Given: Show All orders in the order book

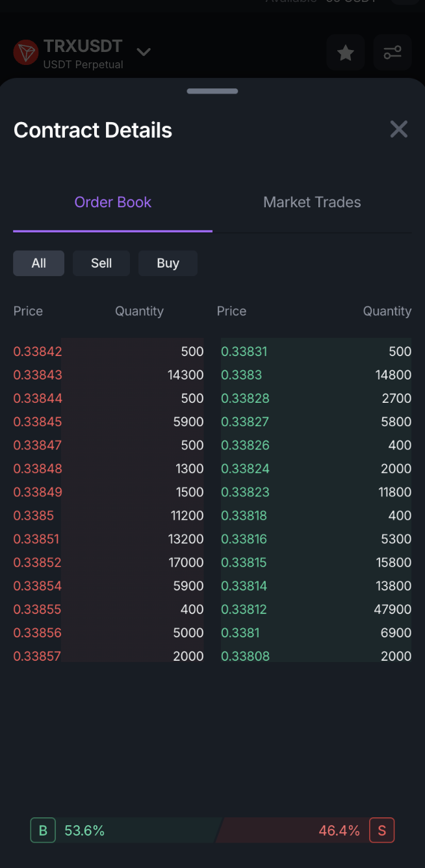Looking at the screenshot, I should click(x=38, y=263).
